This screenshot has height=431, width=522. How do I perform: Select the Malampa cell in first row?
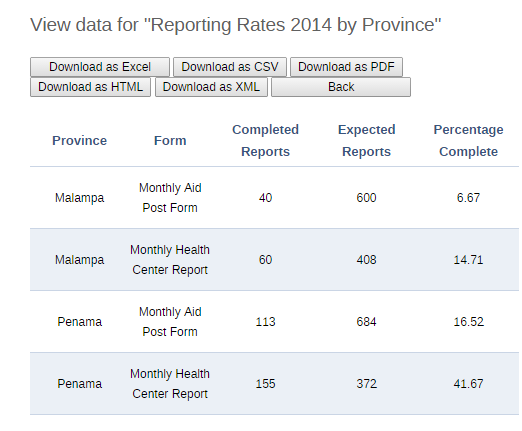pos(79,198)
